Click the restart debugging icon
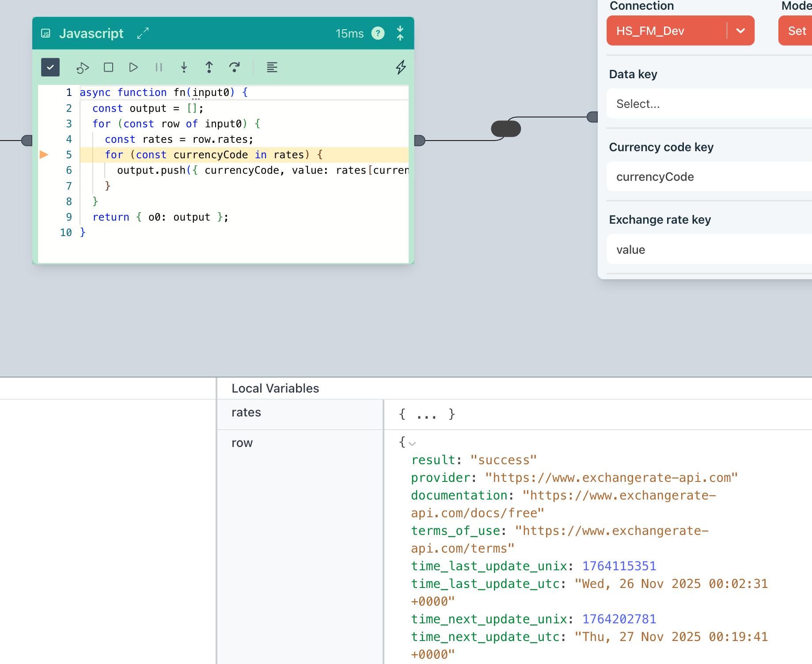812x664 pixels. tap(83, 68)
